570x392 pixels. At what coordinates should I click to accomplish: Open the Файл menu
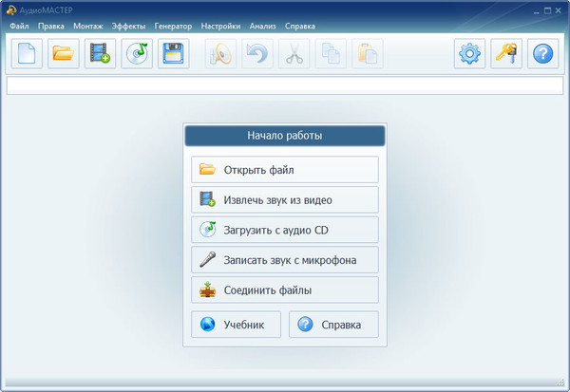(x=19, y=27)
